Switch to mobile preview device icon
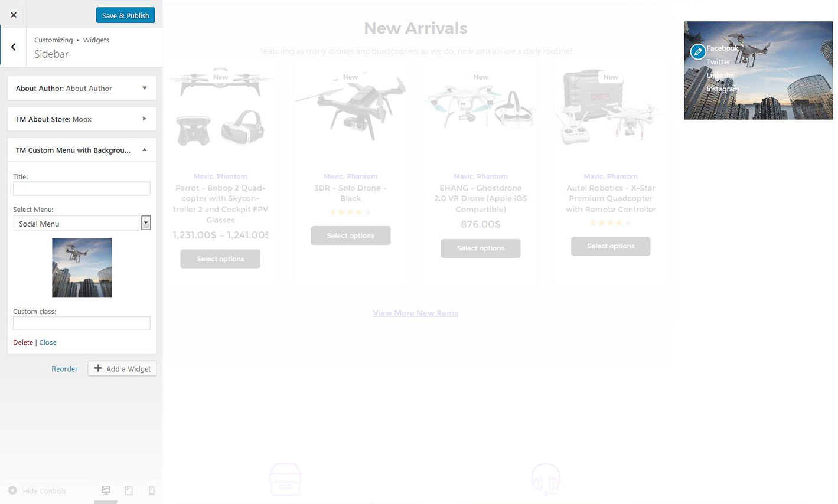The width and height of the screenshot is (838, 504). tap(151, 490)
